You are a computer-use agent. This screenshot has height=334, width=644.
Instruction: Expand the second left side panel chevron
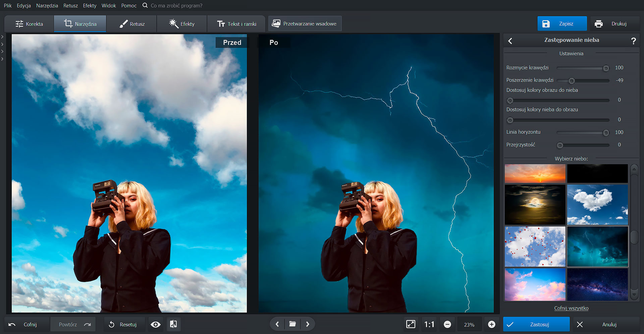(x=2, y=44)
